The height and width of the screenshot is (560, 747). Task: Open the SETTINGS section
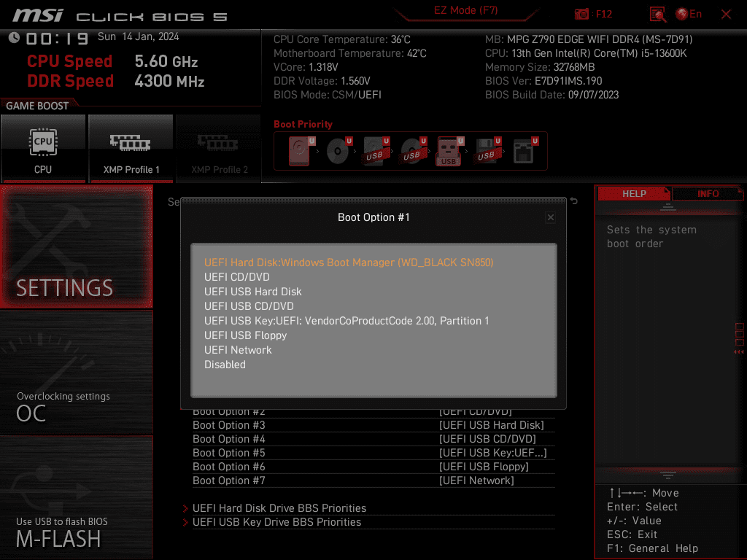(77, 246)
